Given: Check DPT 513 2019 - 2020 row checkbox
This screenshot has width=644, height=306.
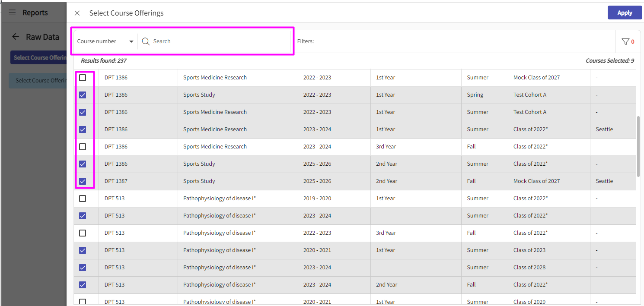Looking at the screenshot, I should 83,199.
